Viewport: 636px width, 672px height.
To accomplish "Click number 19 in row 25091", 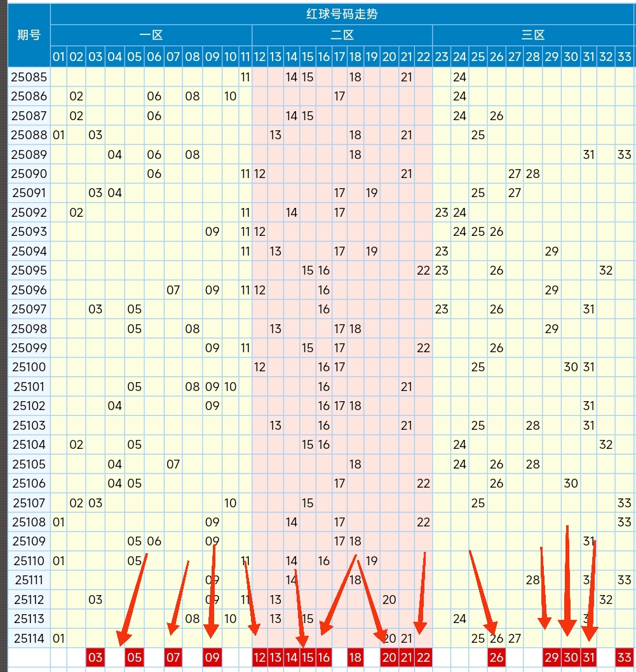I will [x=371, y=193].
